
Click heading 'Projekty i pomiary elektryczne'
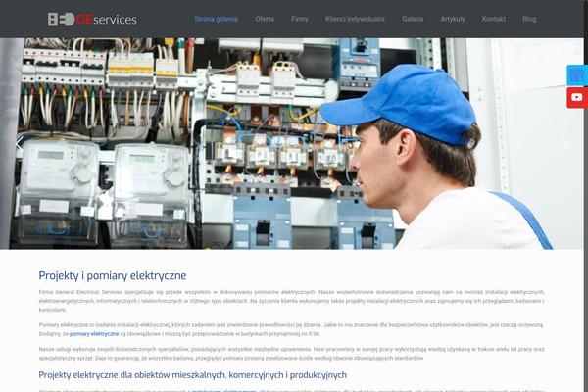tap(113, 275)
